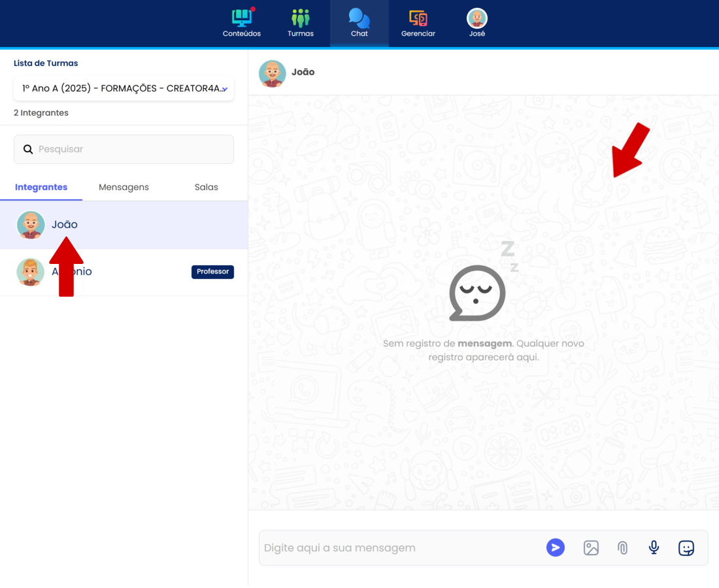Select the Chat icon in navbar

click(359, 18)
